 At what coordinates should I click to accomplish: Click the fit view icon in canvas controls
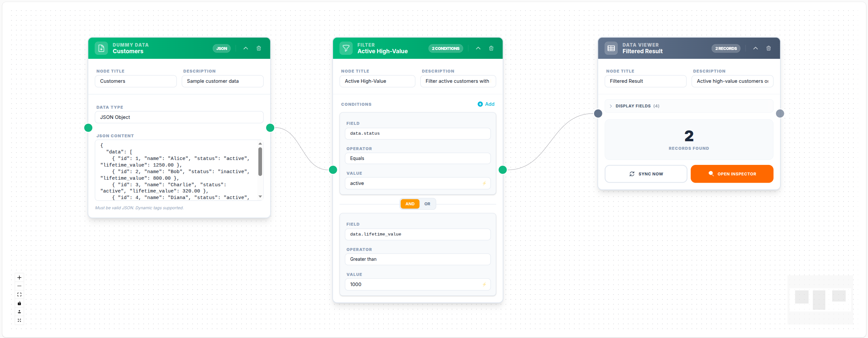[19, 294]
